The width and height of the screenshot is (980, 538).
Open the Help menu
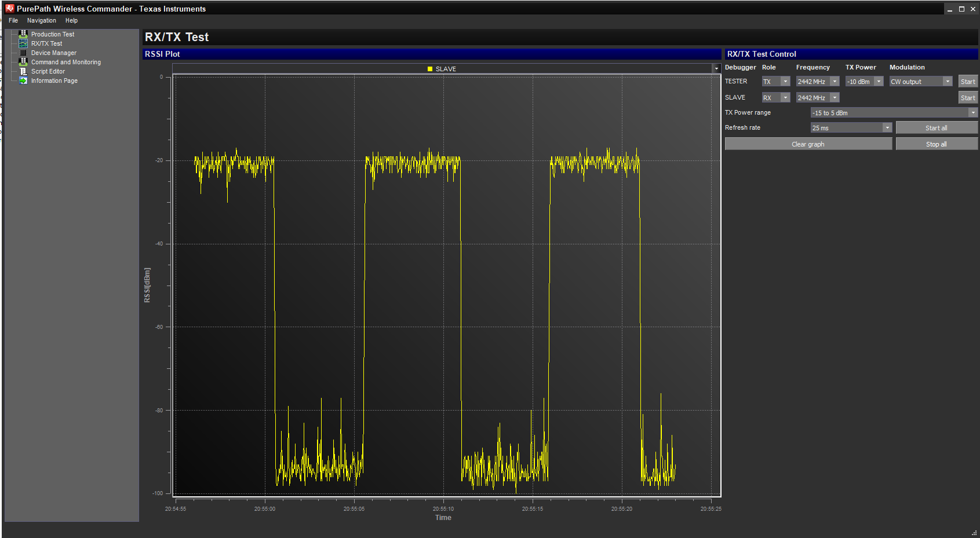(71, 20)
